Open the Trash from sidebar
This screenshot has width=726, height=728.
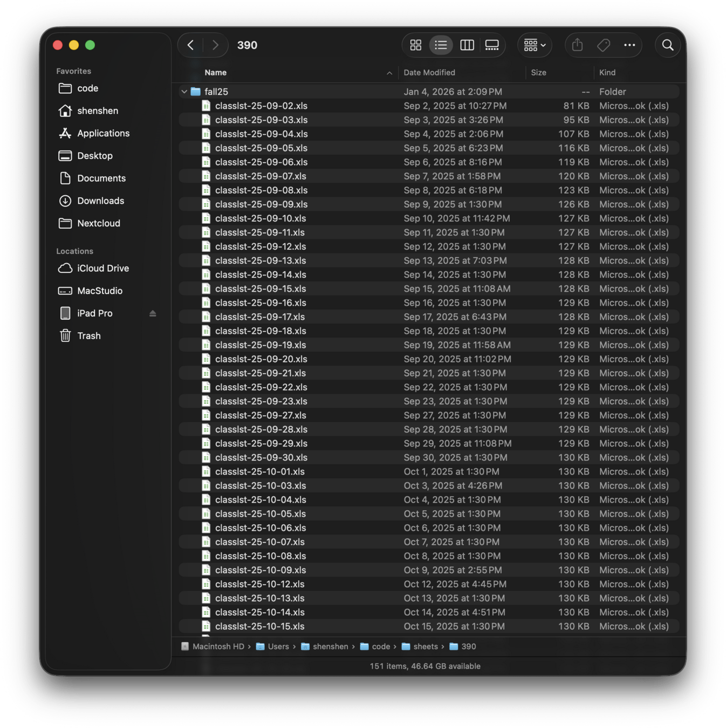coord(108,336)
